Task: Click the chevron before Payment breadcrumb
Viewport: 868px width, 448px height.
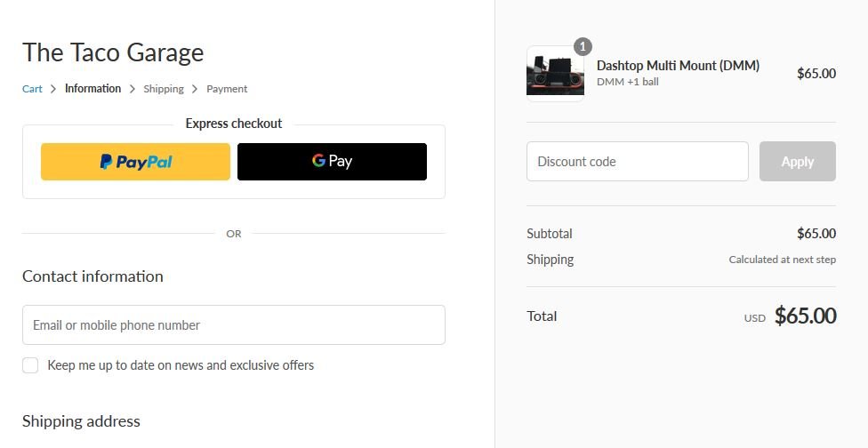Action: coord(195,89)
